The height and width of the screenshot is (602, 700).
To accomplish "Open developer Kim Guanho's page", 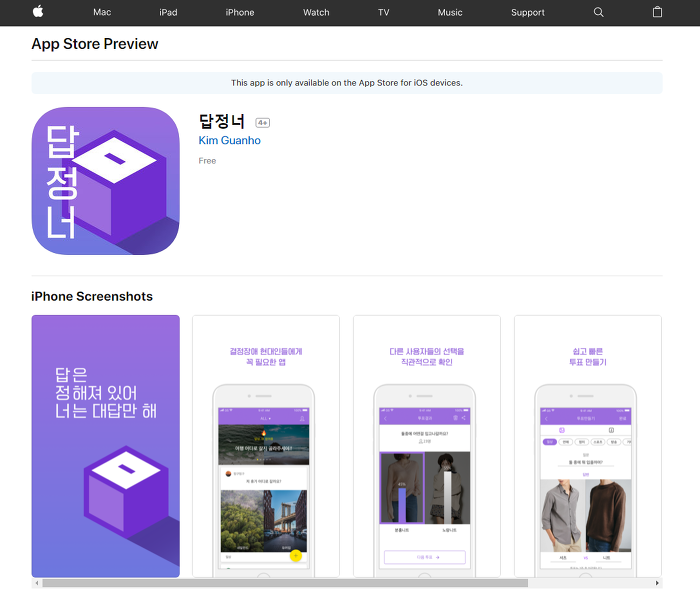I will coord(229,140).
